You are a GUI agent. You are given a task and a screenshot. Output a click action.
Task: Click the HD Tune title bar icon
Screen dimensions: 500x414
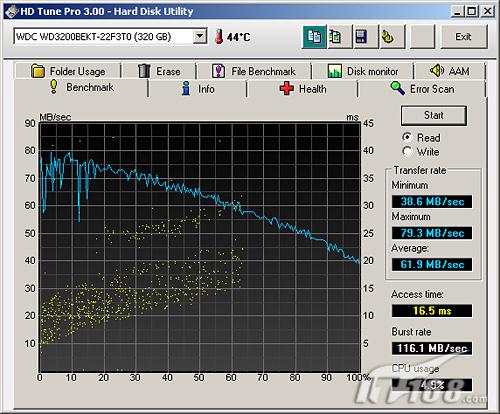click(11, 11)
